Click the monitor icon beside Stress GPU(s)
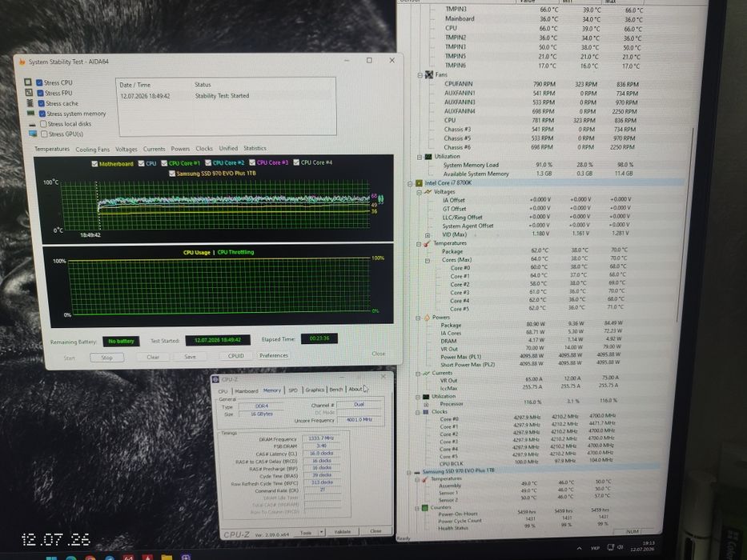 33,134
